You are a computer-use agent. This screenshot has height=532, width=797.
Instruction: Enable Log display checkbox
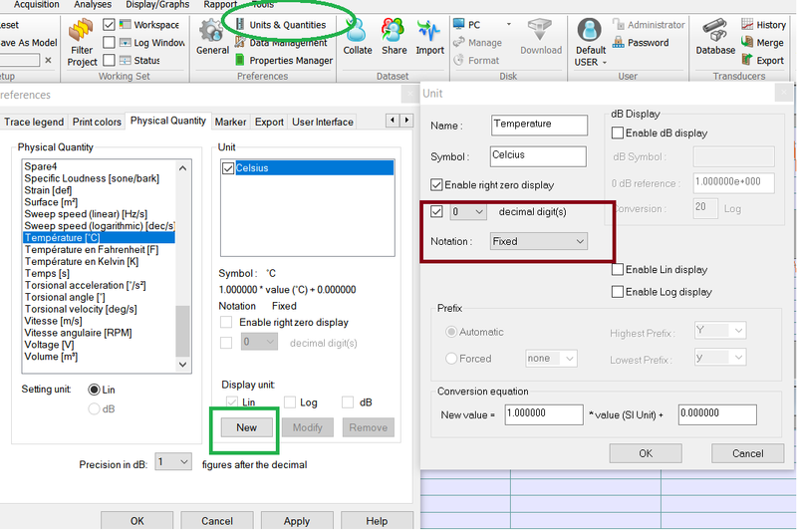(617, 292)
